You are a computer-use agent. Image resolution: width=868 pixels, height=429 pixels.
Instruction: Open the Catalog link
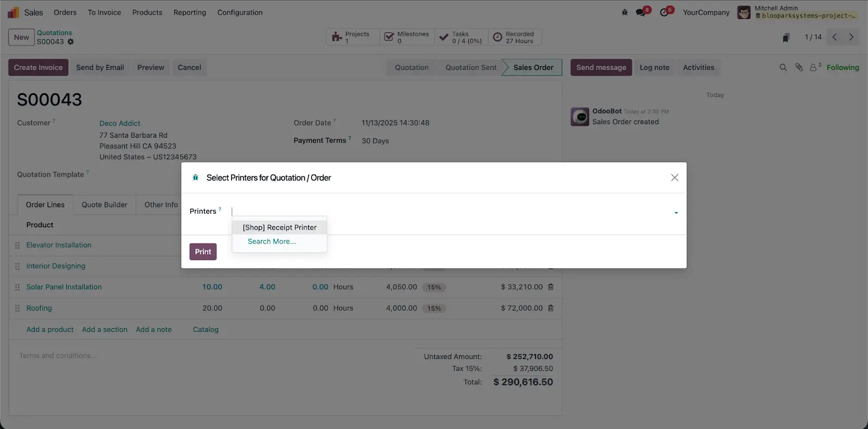tap(206, 329)
